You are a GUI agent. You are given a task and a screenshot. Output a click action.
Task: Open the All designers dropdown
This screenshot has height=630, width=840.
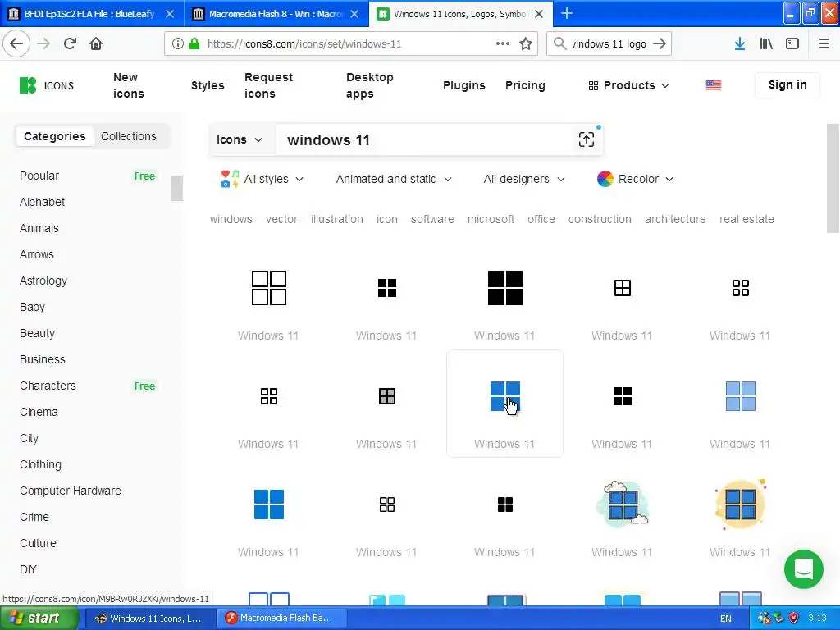click(524, 179)
